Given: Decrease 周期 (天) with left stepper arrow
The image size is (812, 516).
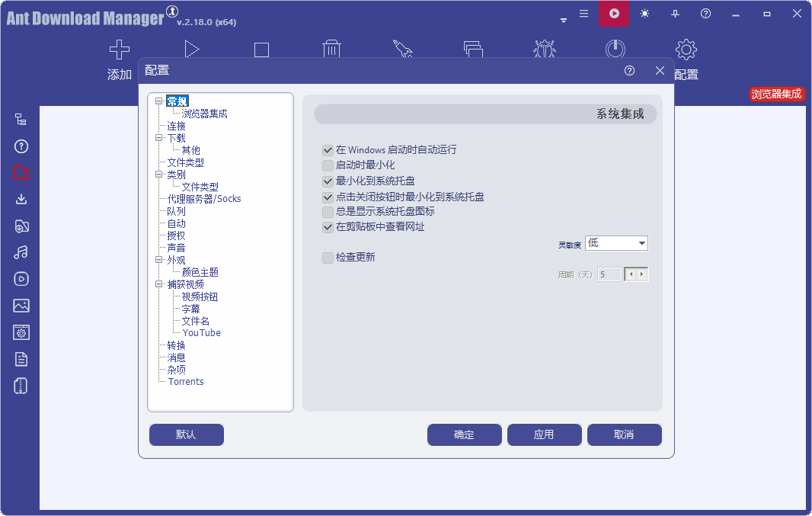Looking at the screenshot, I should coord(631,274).
